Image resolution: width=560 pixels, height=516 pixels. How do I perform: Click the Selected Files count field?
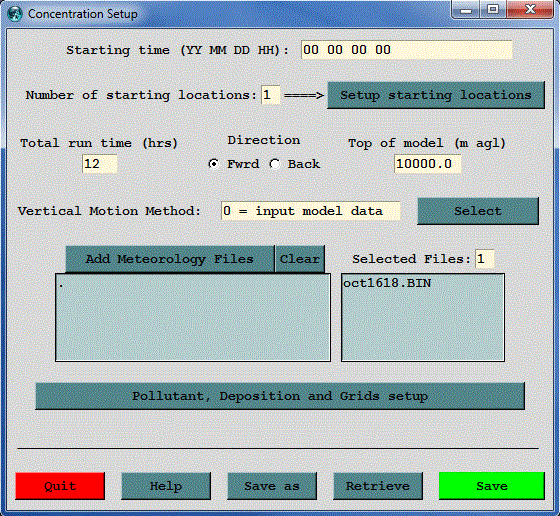485,259
